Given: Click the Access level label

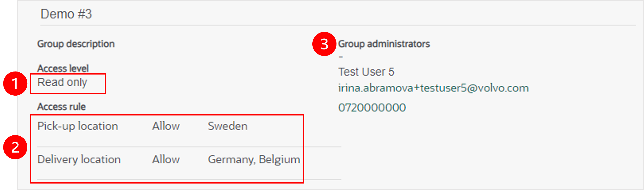Looking at the screenshot, I should coord(63,68).
